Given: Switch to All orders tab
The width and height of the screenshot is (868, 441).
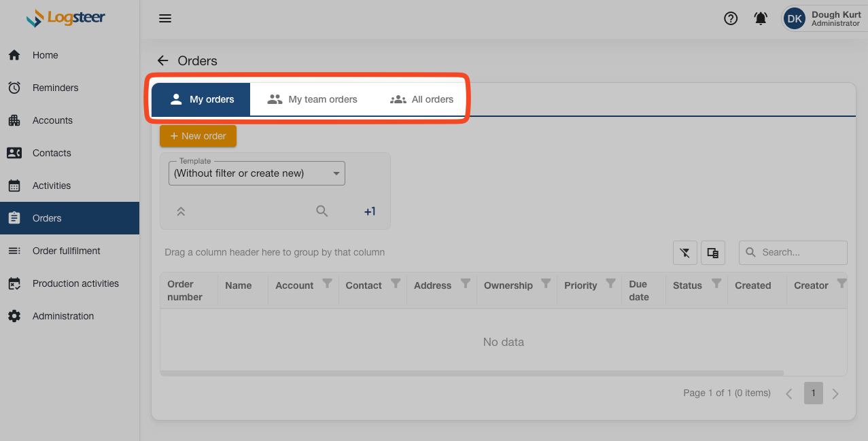Looking at the screenshot, I should 422,99.
